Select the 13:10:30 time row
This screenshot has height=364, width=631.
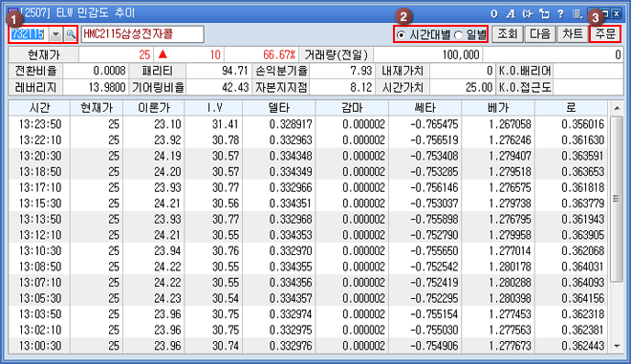click(x=308, y=251)
